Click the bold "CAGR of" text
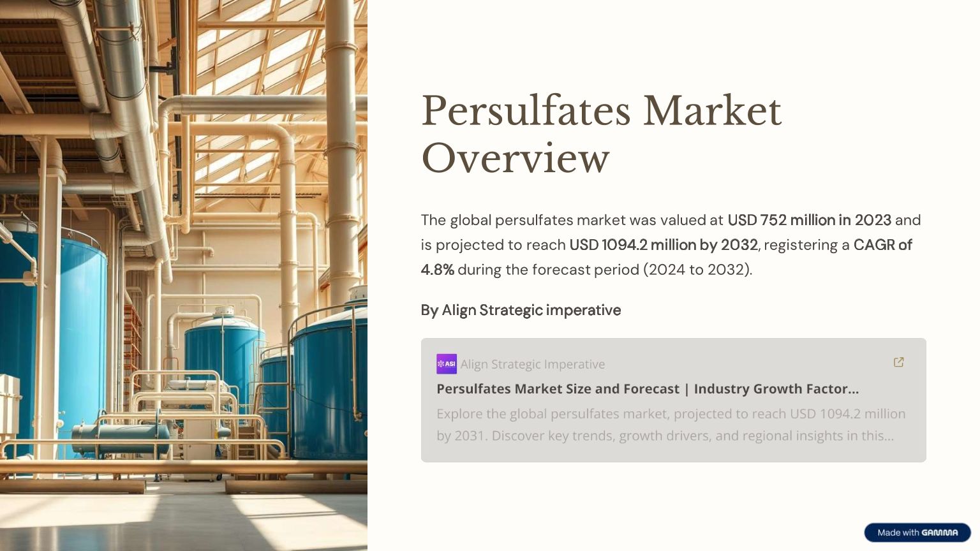 pyautogui.click(x=882, y=245)
